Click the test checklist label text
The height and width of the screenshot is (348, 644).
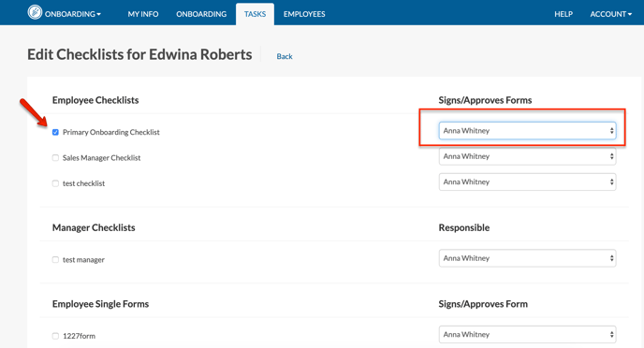(84, 183)
